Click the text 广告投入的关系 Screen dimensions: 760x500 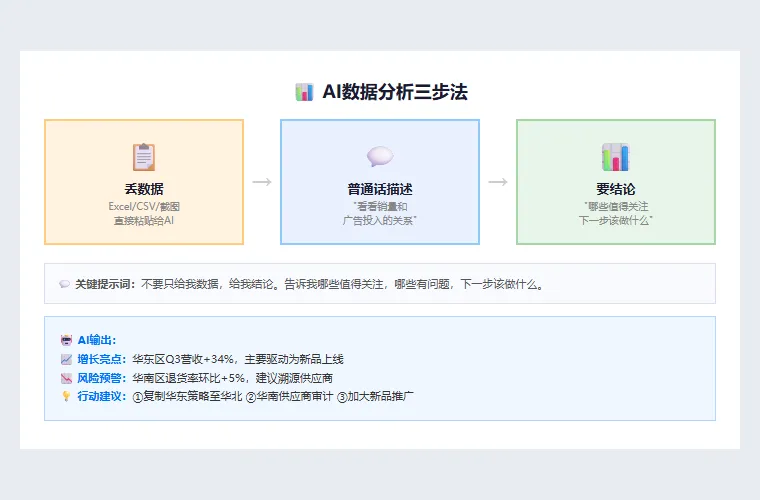pos(378,220)
